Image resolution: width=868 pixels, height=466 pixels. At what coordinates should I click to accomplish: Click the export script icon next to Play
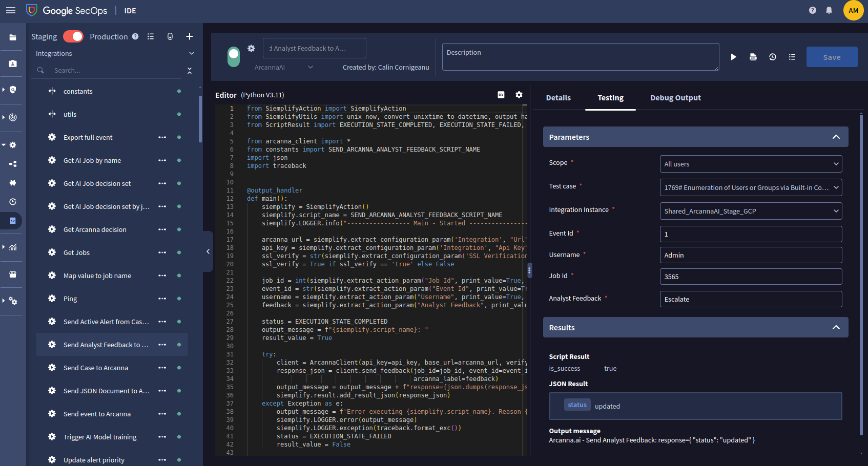tap(753, 57)
